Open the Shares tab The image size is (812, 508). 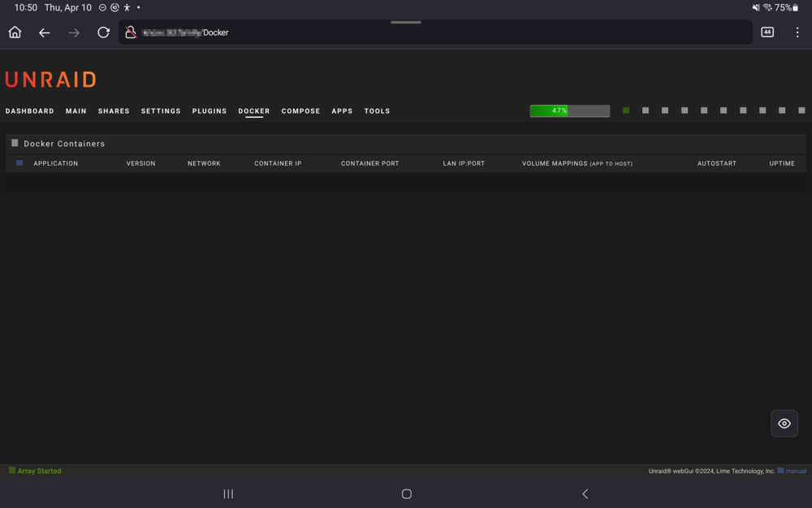point(114,111)
